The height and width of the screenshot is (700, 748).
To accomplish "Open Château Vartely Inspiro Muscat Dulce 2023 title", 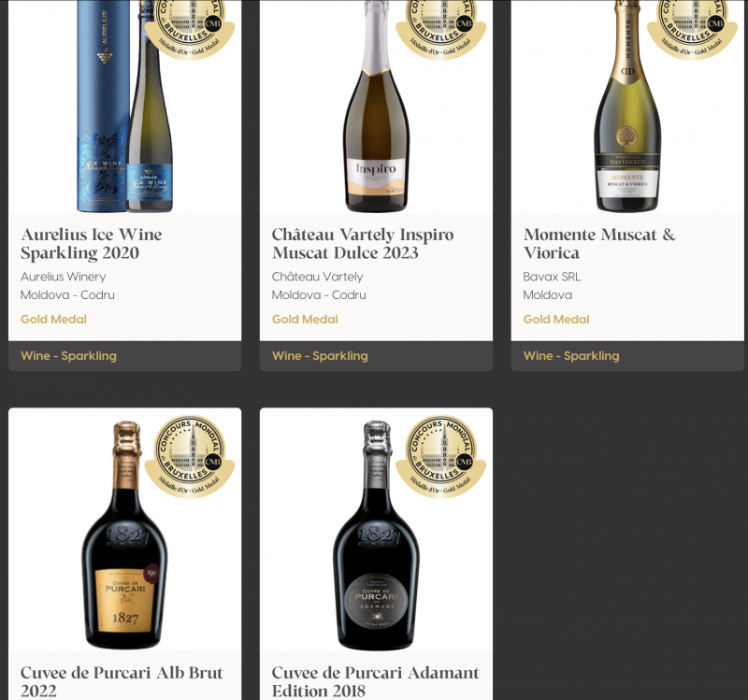I will pos(363,244).
